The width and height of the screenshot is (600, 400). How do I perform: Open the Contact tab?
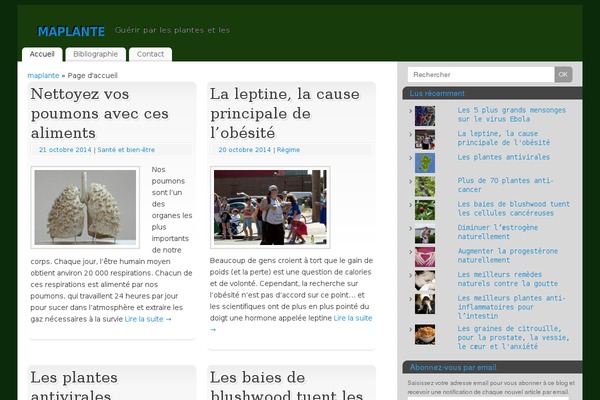150,54
